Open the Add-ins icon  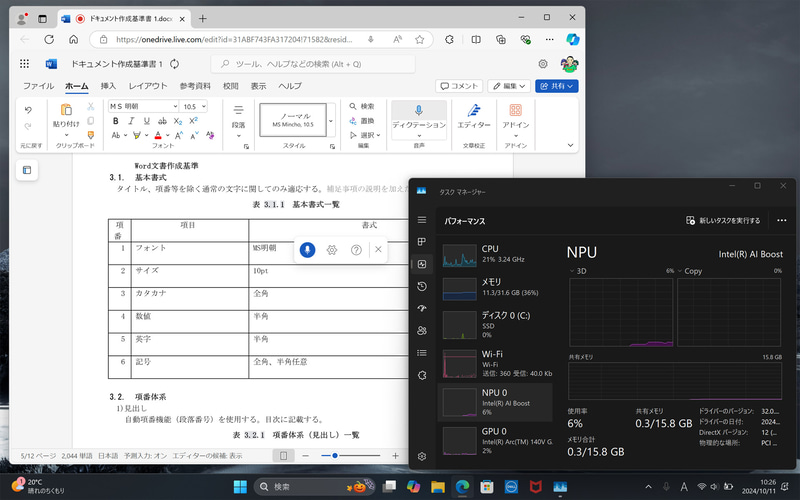pos(515,110)
